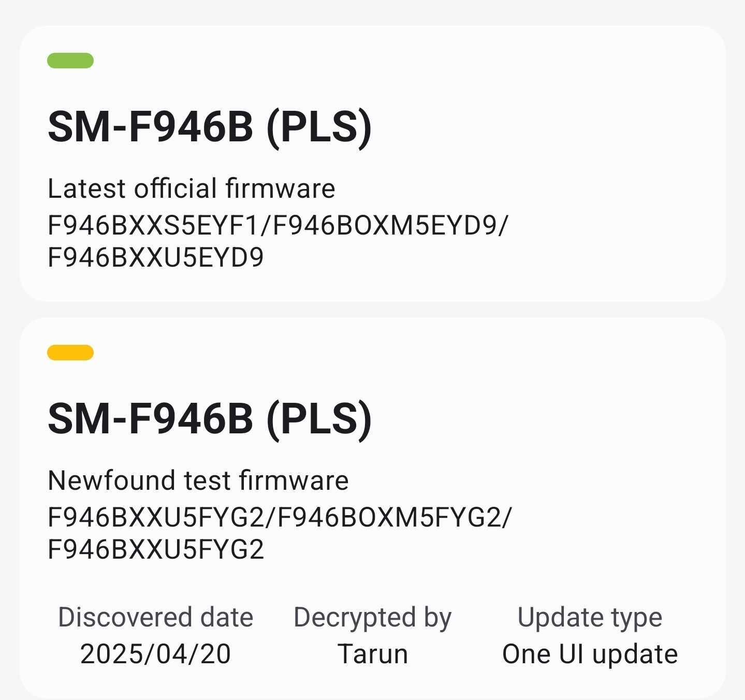Open decrypter name Tarun
The height and width of the screenshot is (700, 745).
pyautogui.click(x=372, y=654)
